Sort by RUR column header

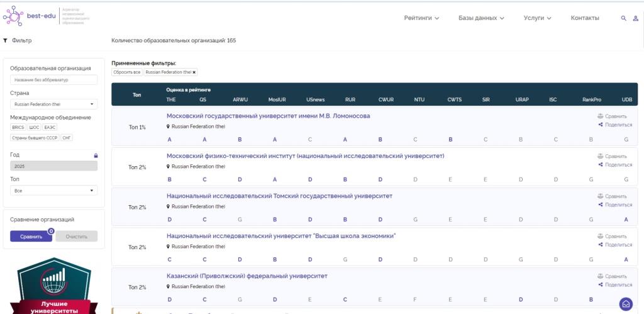point(350,99)
